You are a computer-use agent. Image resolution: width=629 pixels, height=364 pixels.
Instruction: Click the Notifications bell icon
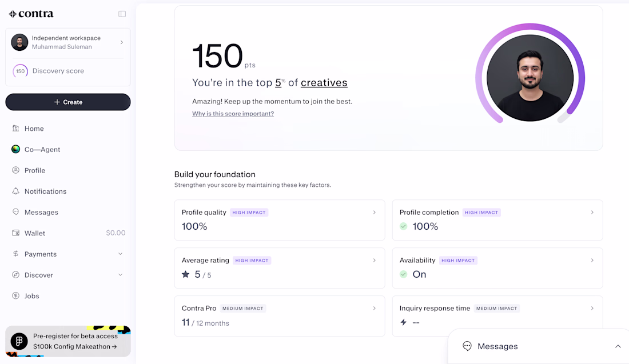point(15,191)
